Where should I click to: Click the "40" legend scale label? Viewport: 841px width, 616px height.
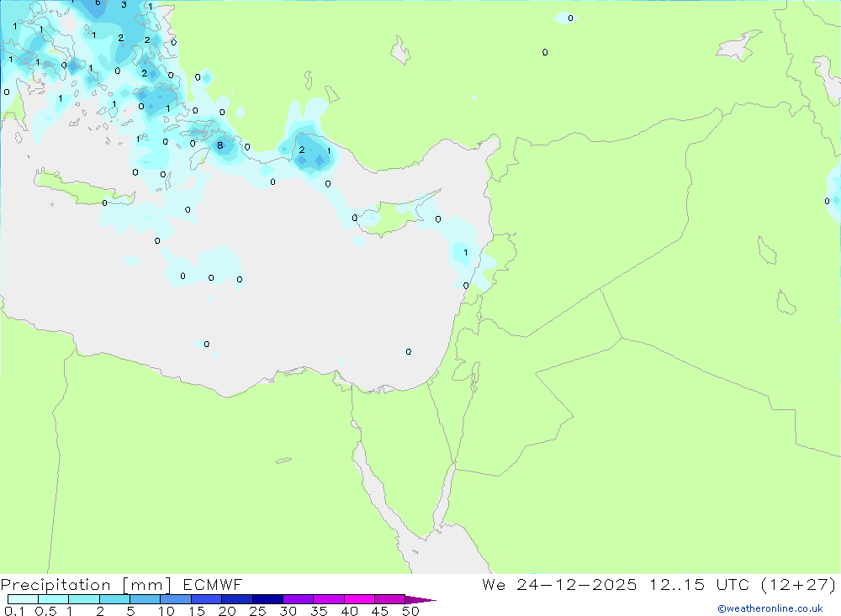point(349,611)
